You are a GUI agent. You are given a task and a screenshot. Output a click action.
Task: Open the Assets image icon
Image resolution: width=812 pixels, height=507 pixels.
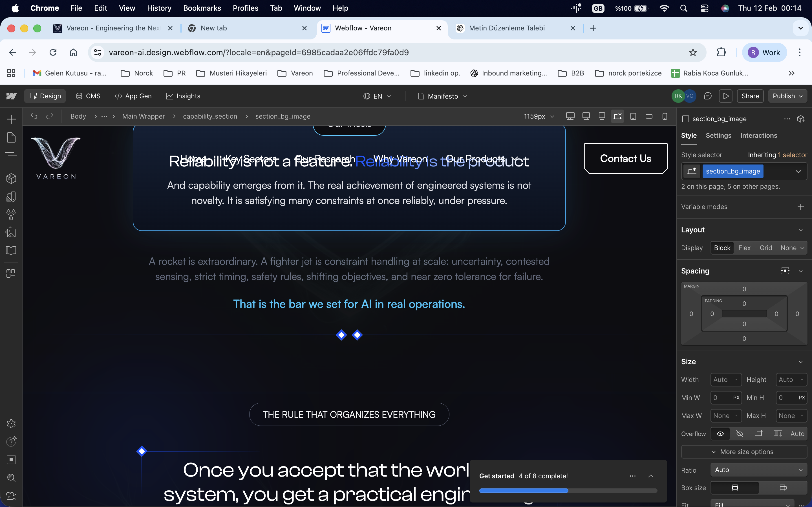(x=11, y=233)
